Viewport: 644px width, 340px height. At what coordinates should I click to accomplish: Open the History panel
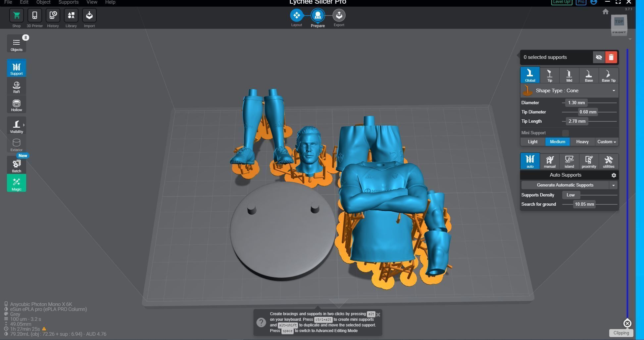[x=53, y=16]
